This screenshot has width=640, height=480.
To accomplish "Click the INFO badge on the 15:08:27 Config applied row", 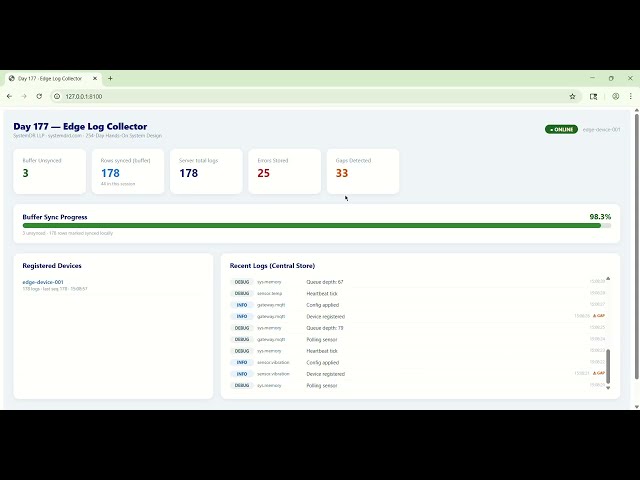I will coord(242,305).
